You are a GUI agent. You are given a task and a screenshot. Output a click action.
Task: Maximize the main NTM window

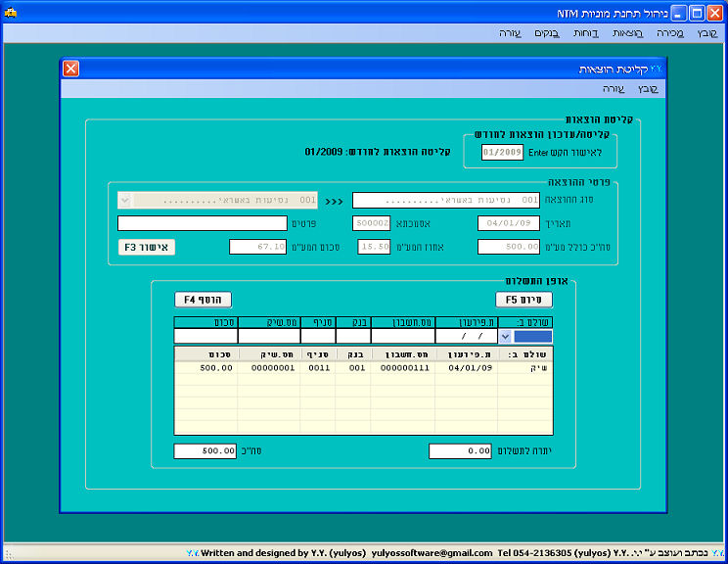click(x=697, y=13)
